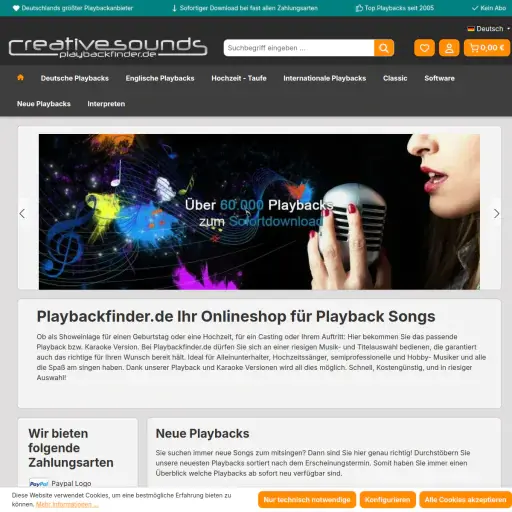Image resolution: width=512 pixels, height=512 pixels.
Task: Expand the Deutsch language dropdown
Action: pyautogui.click(x=488, y=29)
